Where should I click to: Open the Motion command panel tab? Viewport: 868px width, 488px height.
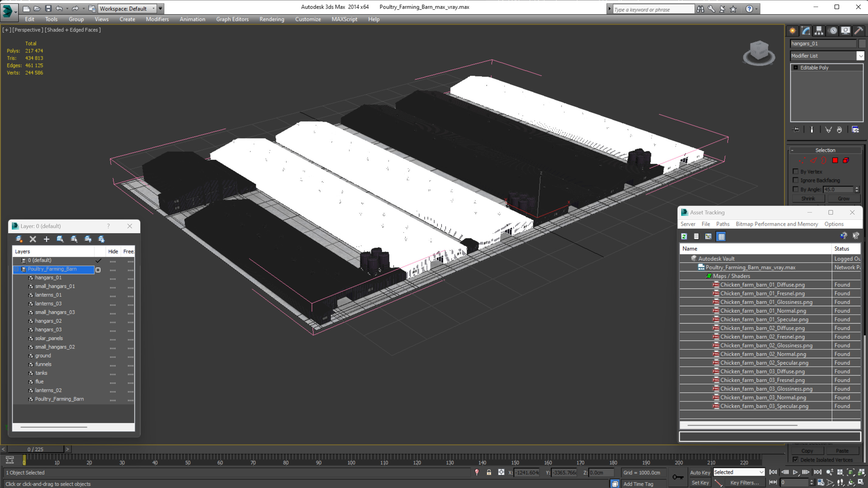click(x=833, y=31)
